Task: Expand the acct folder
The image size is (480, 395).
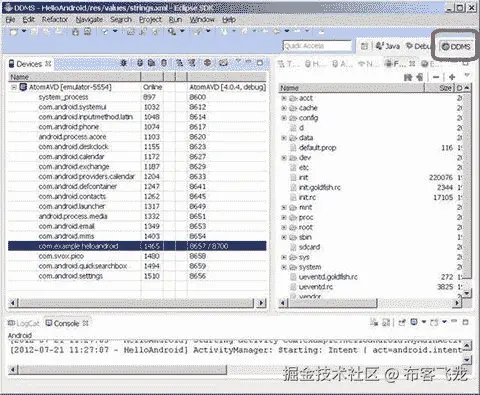Action: [284, 98]
